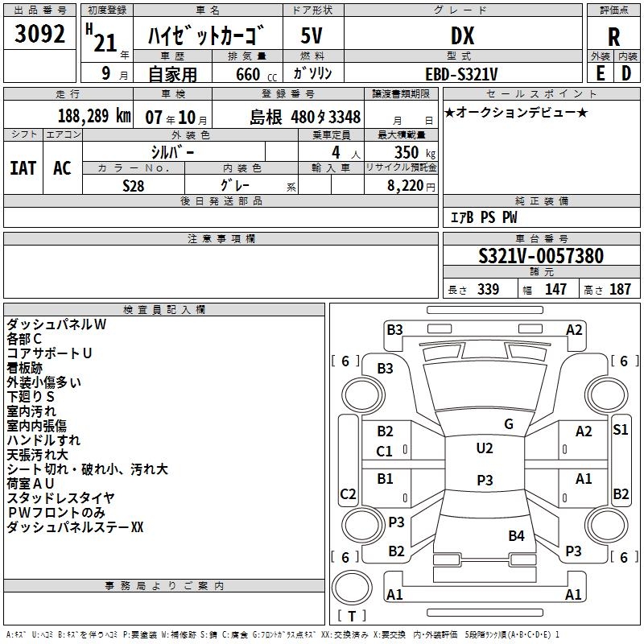Image resolution: width=644 pixels, height=644 pixels.
Task: Click the spare tire circle above T
Action: (x=352, y=587)
